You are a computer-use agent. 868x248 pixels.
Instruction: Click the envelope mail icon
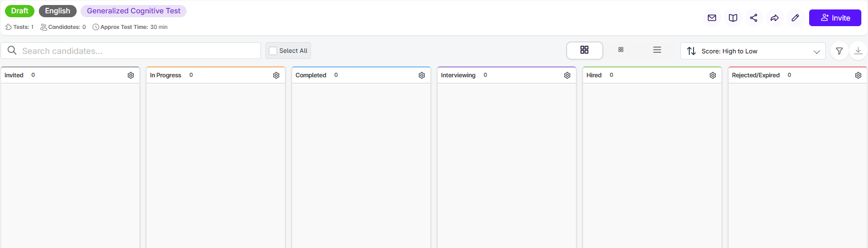coord(711,18)
